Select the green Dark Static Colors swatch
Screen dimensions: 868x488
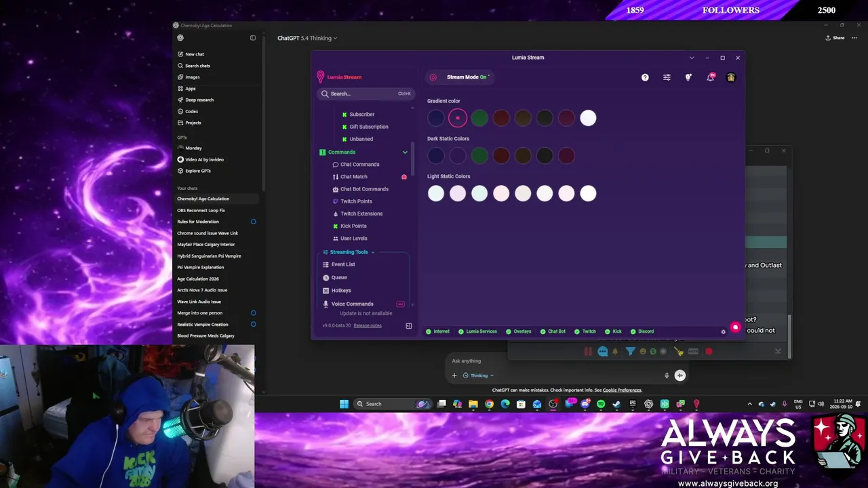479,156
